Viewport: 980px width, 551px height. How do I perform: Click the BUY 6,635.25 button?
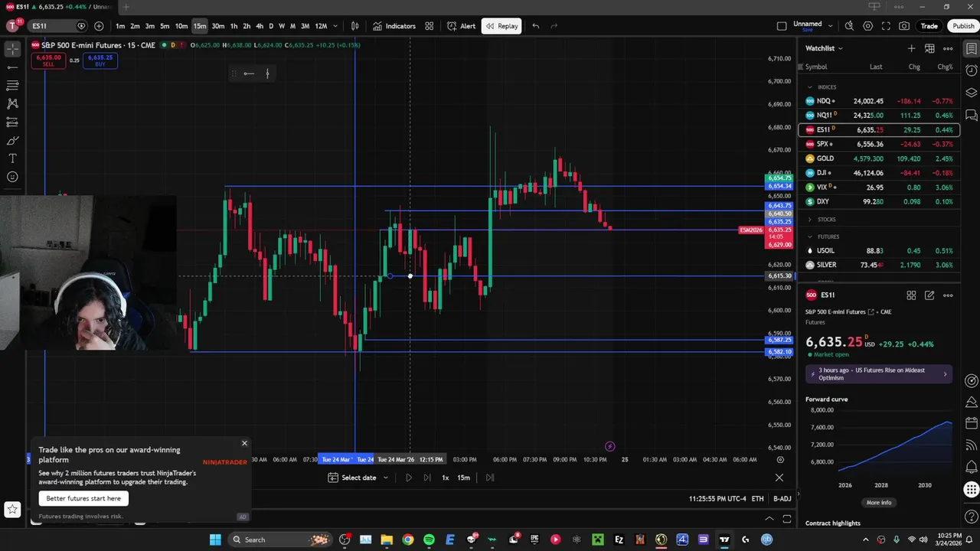(100, 60)
